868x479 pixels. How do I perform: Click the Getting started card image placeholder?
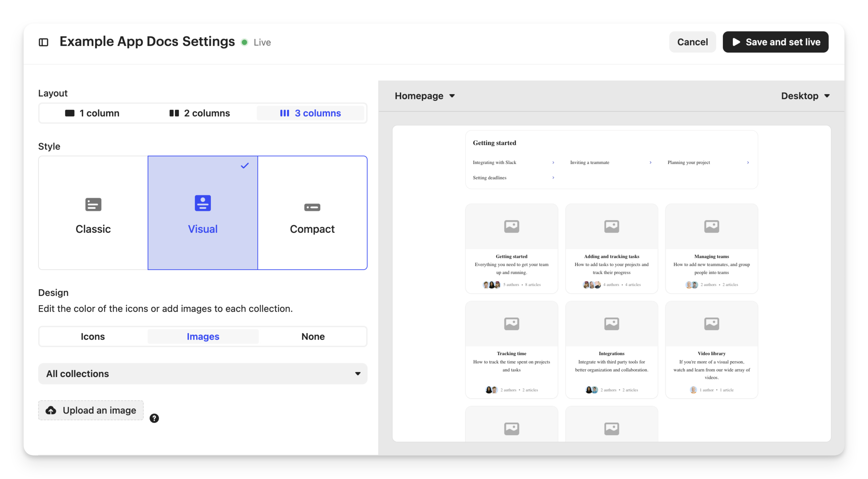[511, 227]
